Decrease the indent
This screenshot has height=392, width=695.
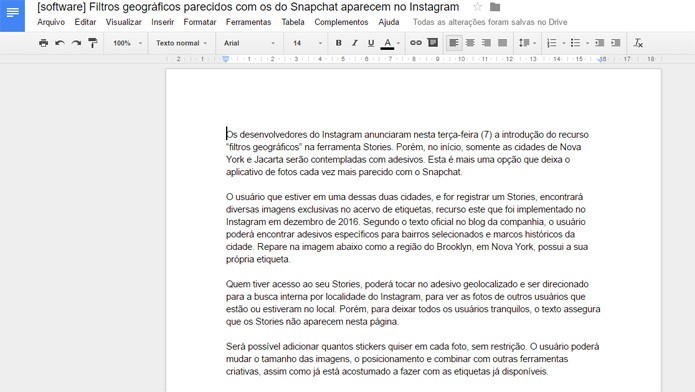[x=600, y=43]
